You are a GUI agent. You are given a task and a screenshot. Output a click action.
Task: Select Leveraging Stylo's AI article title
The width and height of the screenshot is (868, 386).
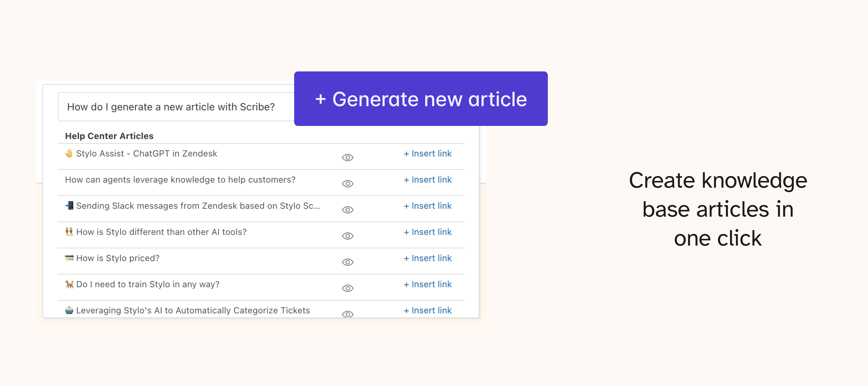pyautogui.click(x=193, y=310)
